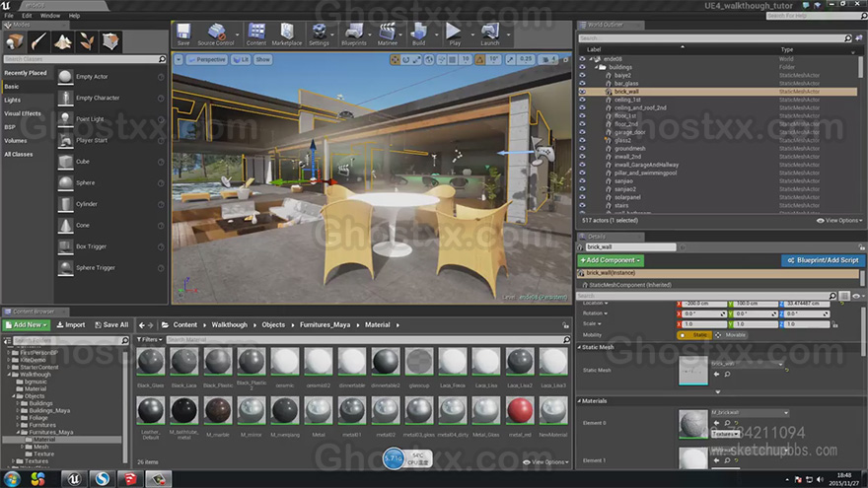Select Paint mode brush icon
Screen dimensions: 868x488
[38, 41]
